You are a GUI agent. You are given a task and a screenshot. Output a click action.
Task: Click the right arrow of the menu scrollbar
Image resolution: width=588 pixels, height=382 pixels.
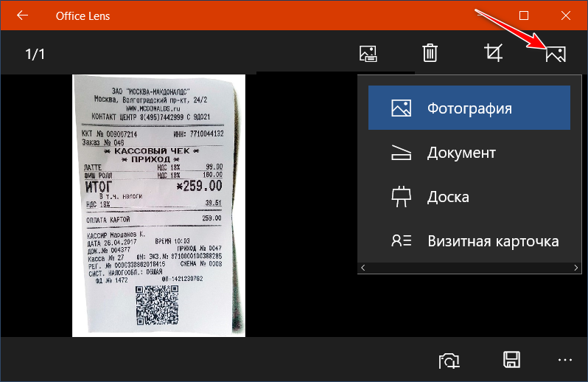pos(576,268)
